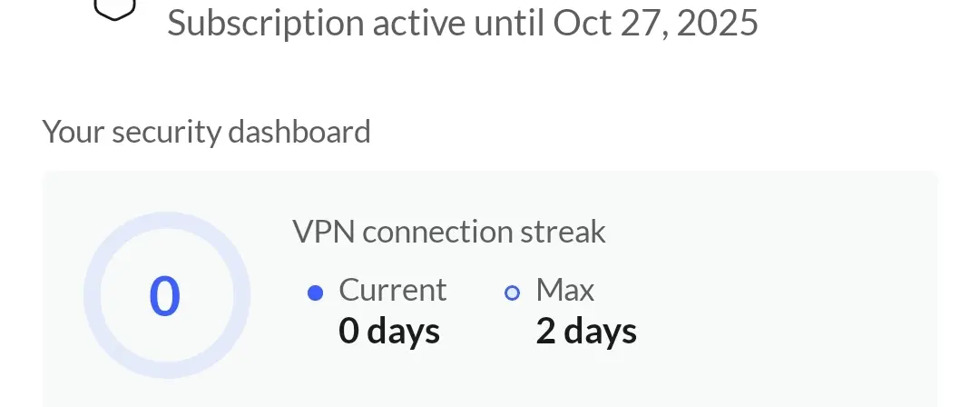Click the Your security dashboard heading
980x407 pixels.
click(x=206, y=133)
